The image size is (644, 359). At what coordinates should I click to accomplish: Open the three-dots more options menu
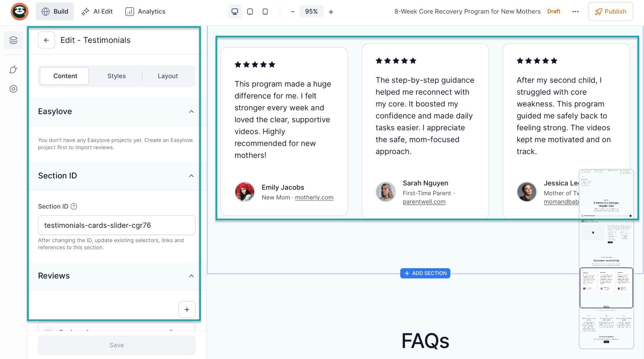coord(575,12)
